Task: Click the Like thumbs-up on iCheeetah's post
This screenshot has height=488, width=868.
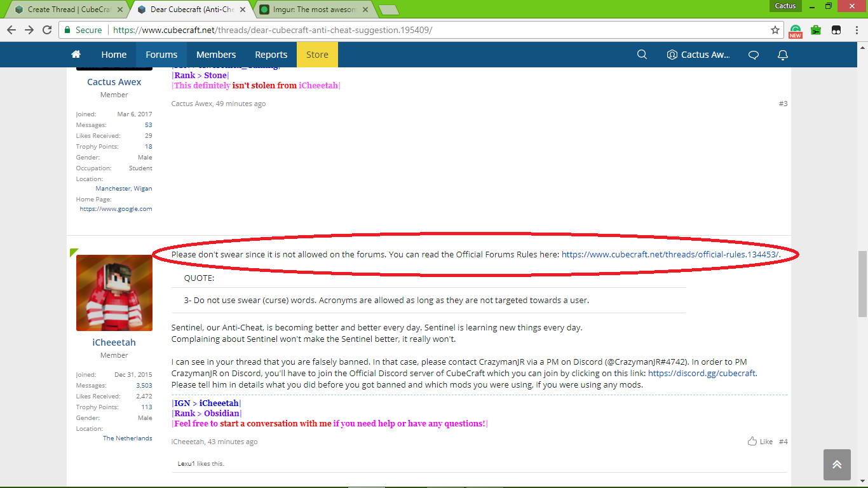Action: [x=760, y=442]
